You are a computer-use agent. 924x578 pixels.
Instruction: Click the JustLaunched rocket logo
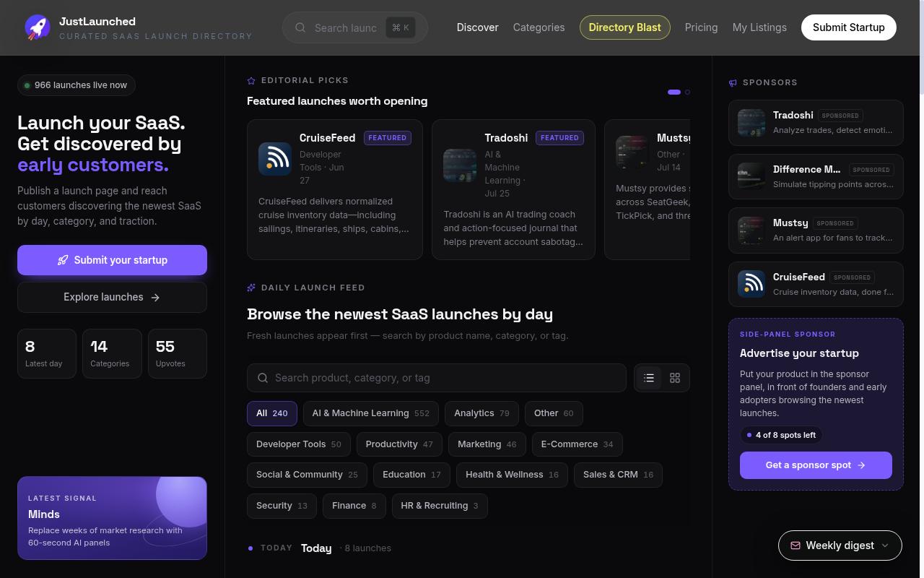(38, 27)
